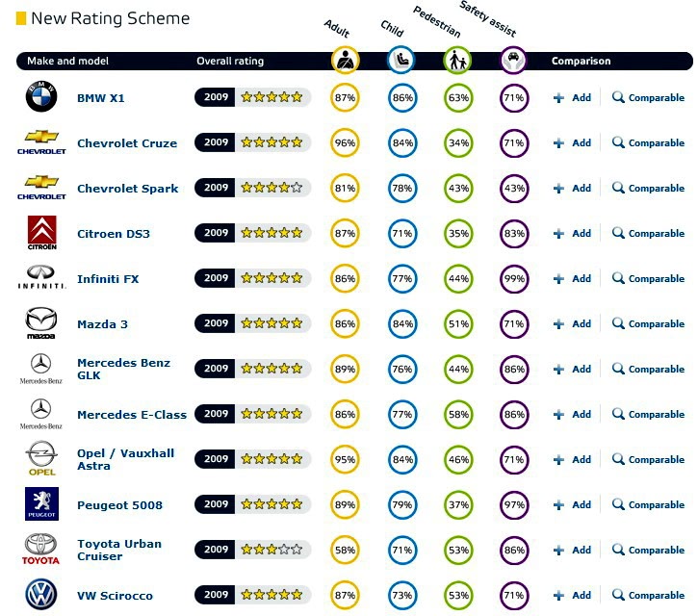Click the Adult occupant header icon

(x=345, y=60)
